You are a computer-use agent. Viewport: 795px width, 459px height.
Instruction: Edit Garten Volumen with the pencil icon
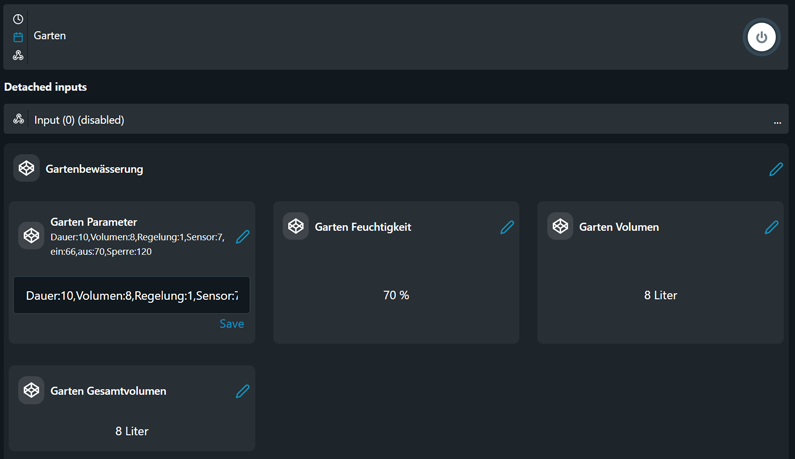(x=771, y=227)
